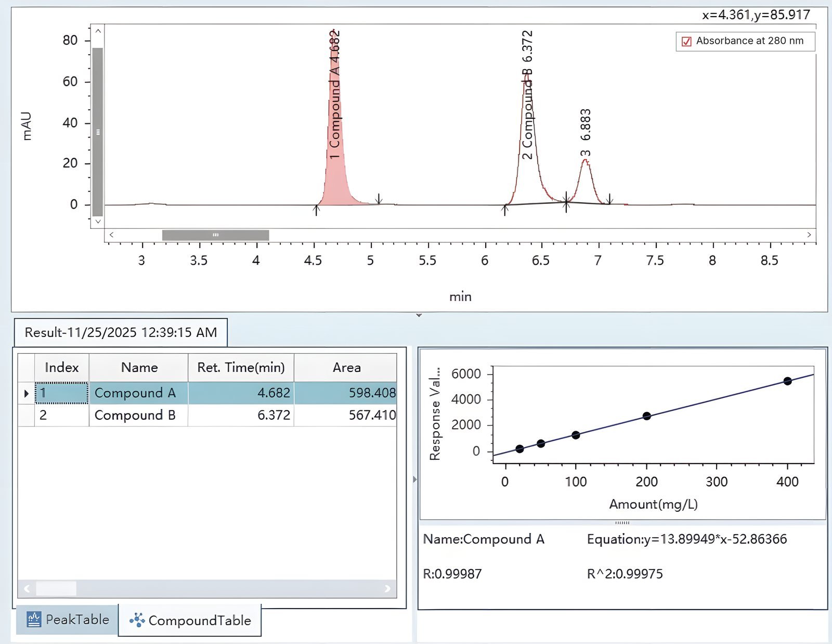Select the Compound B name cell
This screenshot has height=644, width=832.
138,416
